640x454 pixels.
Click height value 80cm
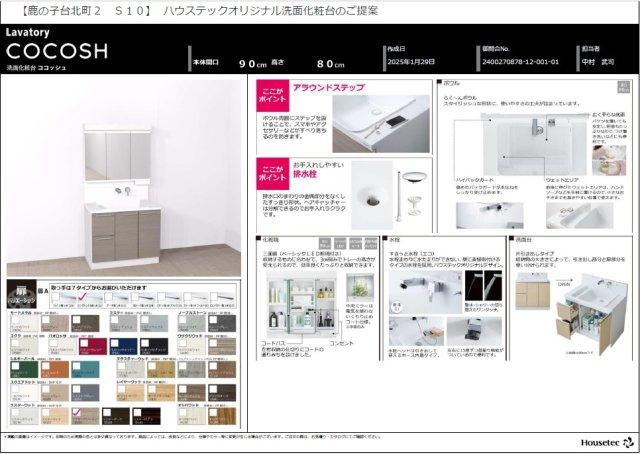330,64
